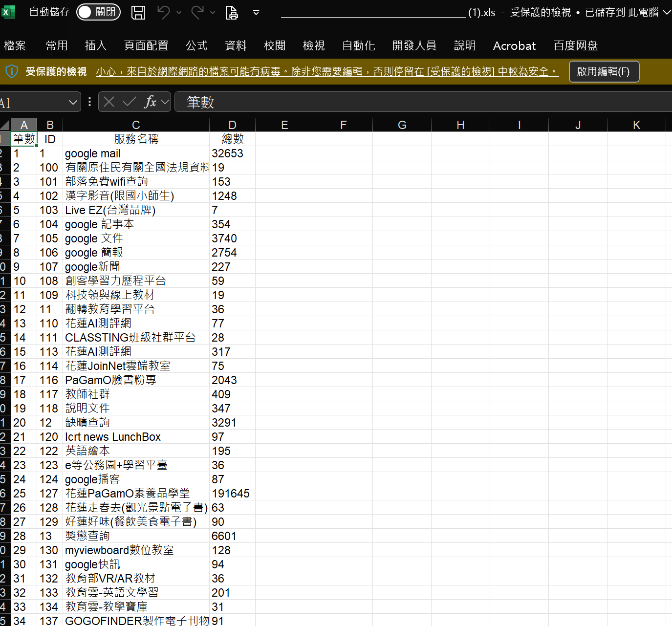
Task: Open the 公式 tab
Action: pos(196,46)
